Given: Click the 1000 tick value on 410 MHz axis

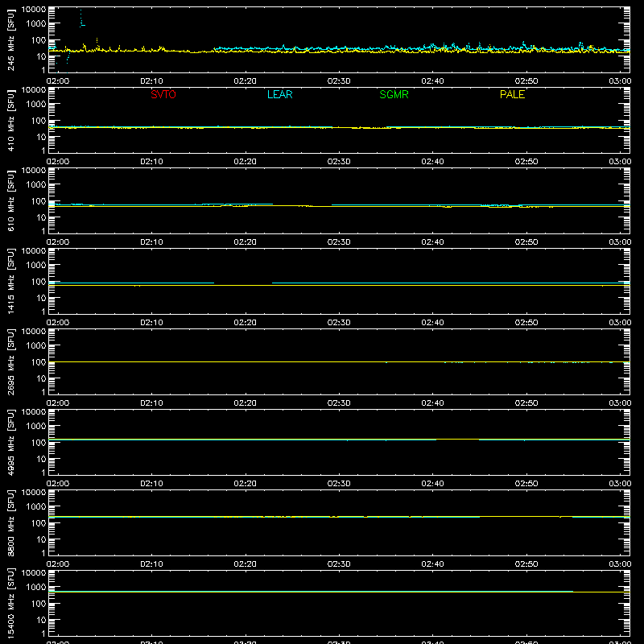Looking at the screenshot, I should [36, 105].
